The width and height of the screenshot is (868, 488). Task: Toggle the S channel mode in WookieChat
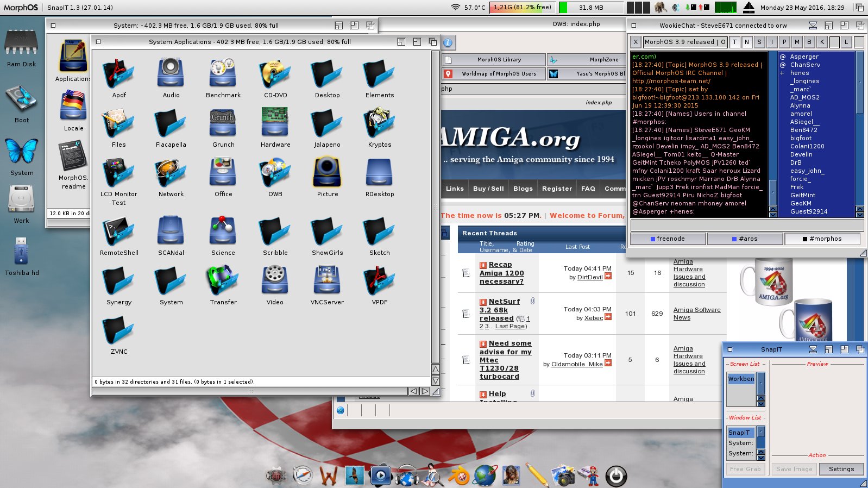[x=759, y=42]
